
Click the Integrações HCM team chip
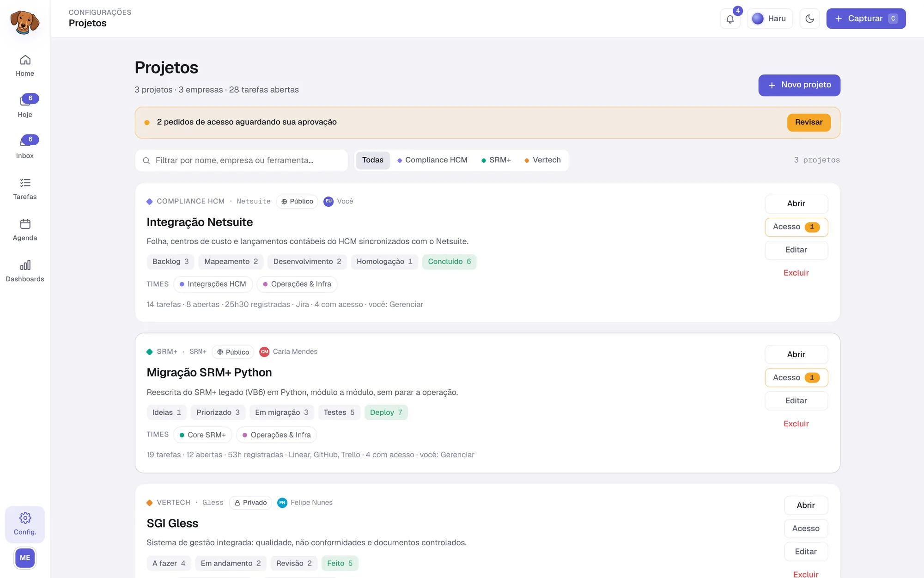[x=213, y=284]
